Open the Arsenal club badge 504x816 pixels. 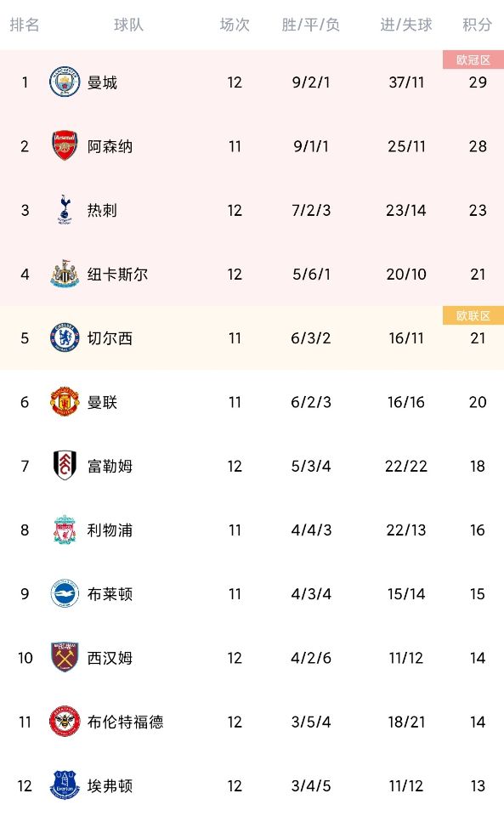(65, 145)
